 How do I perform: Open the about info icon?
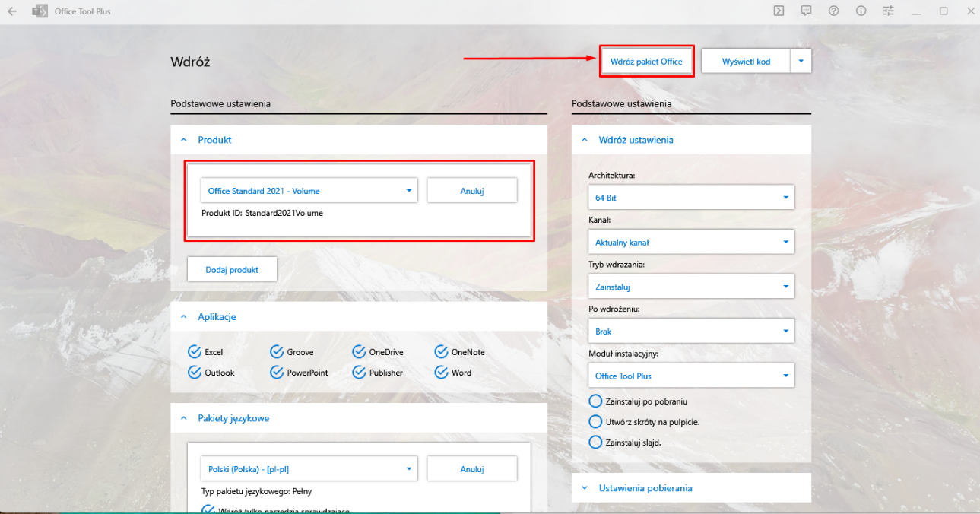point(861,11)
